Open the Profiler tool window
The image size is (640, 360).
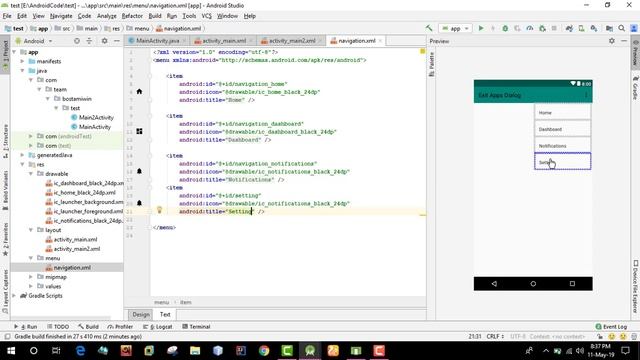click(x=120, y=327)
